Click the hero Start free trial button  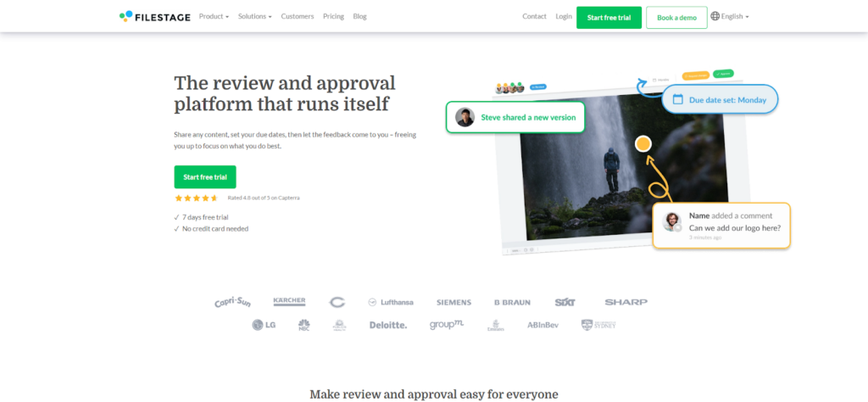click(x=205, y=176)
